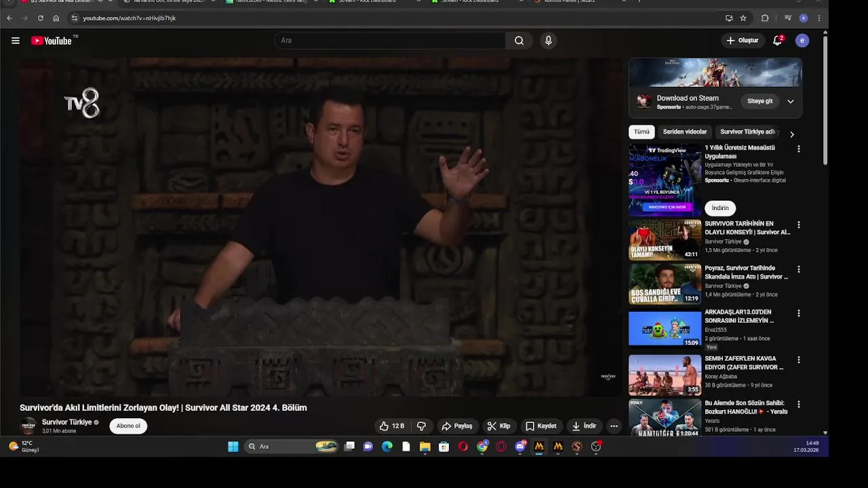Open Microsoft Edge from the taskbar
The width and height of the screenshot is (868, 488).
tap(387, 447)
